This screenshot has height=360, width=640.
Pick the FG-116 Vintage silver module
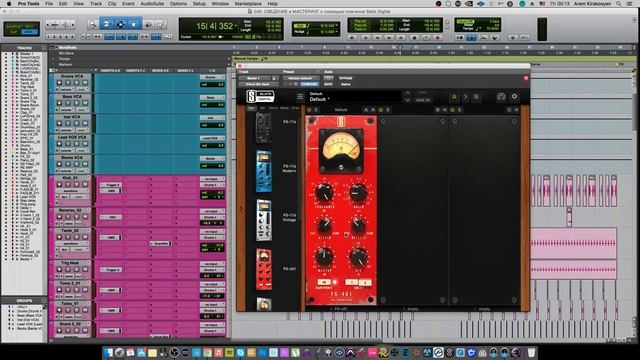[264, 220]
